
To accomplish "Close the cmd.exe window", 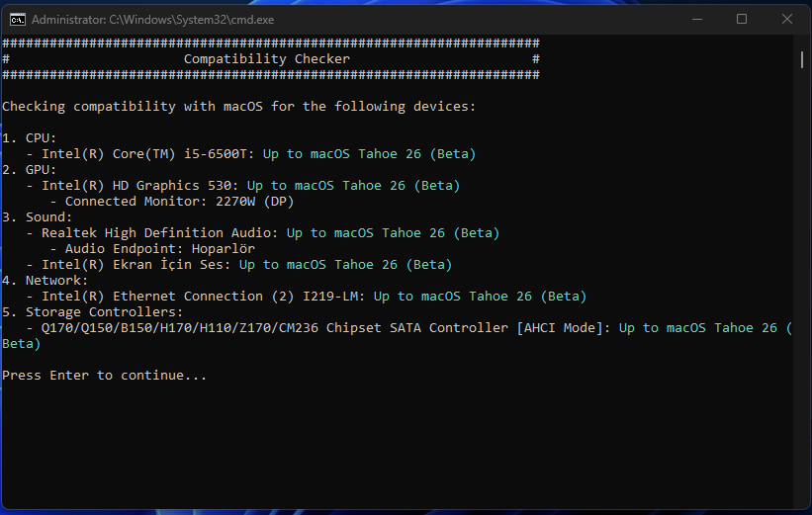I will coord(786,19).
